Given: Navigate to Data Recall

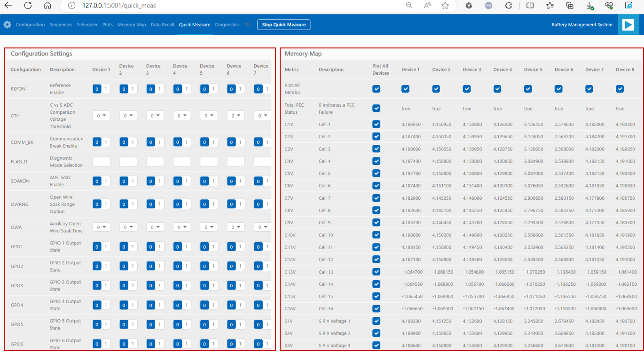Looking at the screenshot, I should tap(162, 24).
